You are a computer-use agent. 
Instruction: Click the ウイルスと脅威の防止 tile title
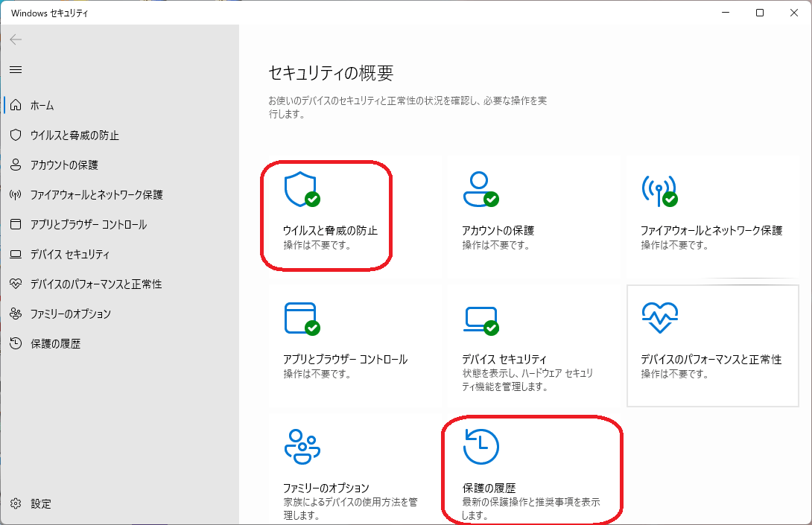331,230
